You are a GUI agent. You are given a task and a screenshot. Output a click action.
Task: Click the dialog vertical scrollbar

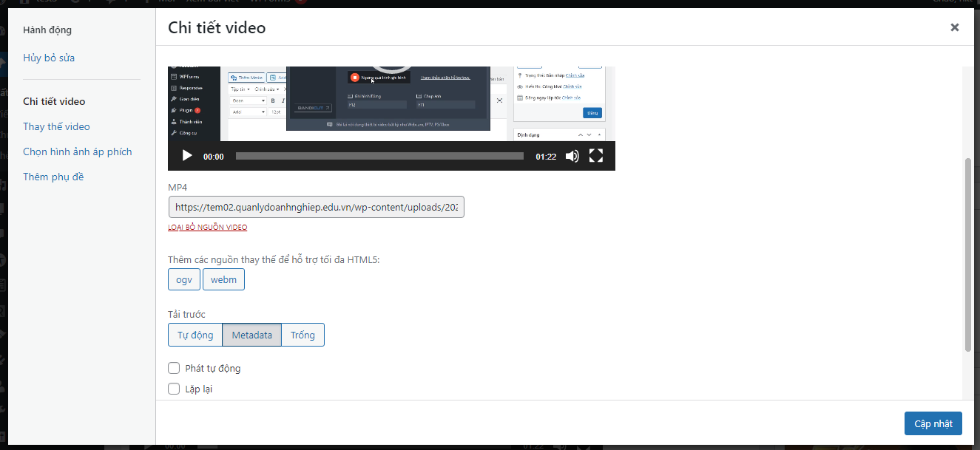(967, 253)
